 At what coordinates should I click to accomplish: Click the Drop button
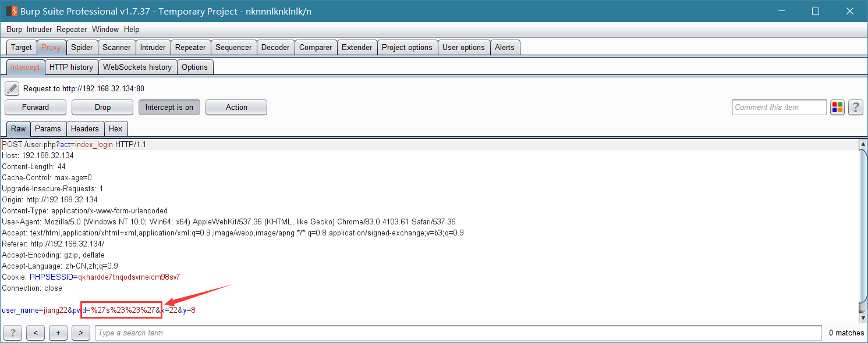pyautogui.click(x=102, y=108)
